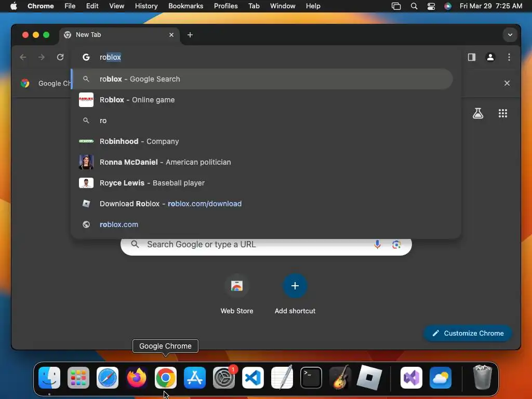The image size is (532, 399).
Task: Open Chrome's three-dot menu
Action: pos(509,57)
